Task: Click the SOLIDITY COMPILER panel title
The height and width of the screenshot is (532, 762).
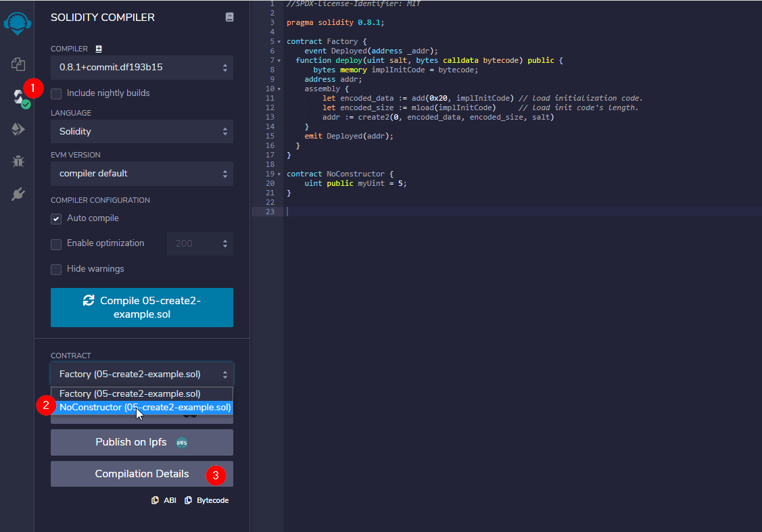Action: click(103, 18)
